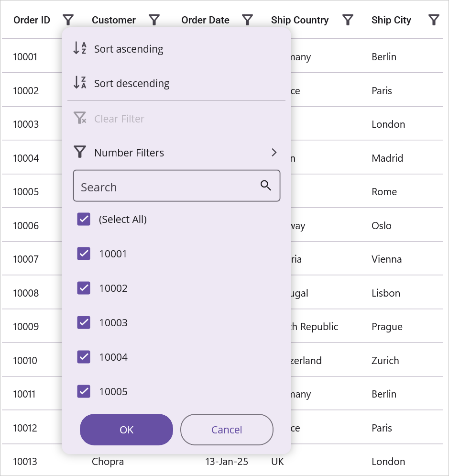
Task: Click the Sort descending Z-A icon
Action: pos(80,83)
